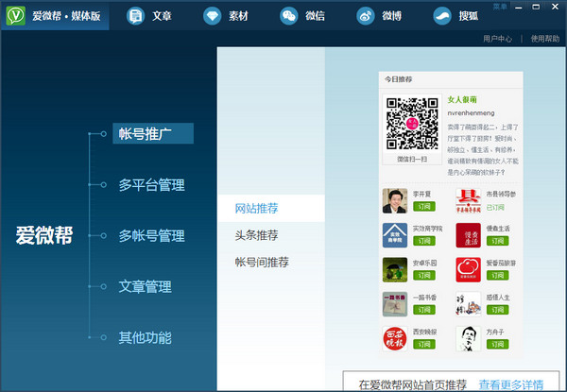Viewport: 567px width, 392px height.
Task: Click the 微博 Weibo icon
Action: (x=366, y=16)
